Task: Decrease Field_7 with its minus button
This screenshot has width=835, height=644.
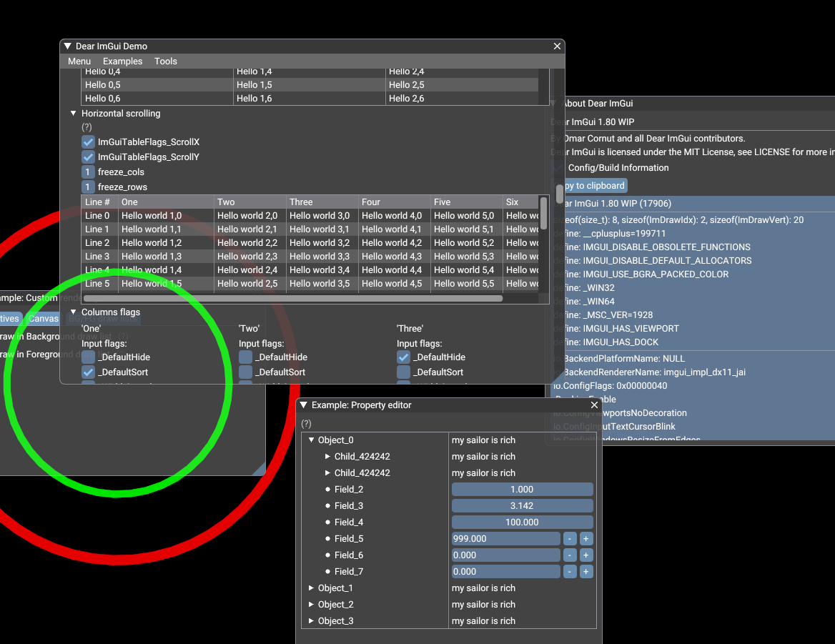Action: (570, 572)
